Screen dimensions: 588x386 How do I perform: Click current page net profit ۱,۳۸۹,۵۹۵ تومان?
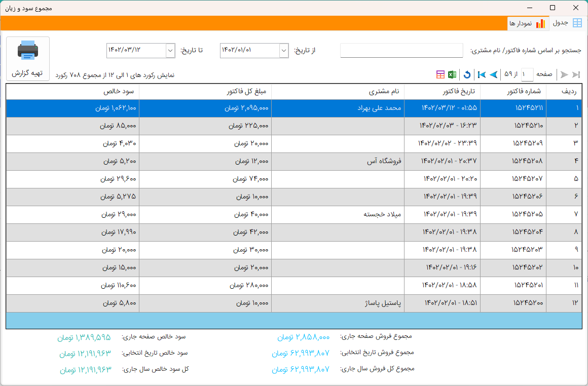(x=84, y=338)
